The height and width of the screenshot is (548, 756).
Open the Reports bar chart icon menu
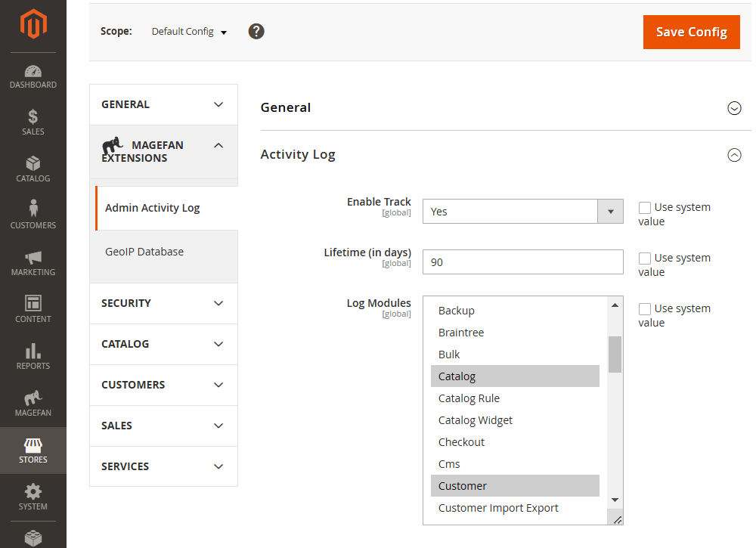pos(33,356)
